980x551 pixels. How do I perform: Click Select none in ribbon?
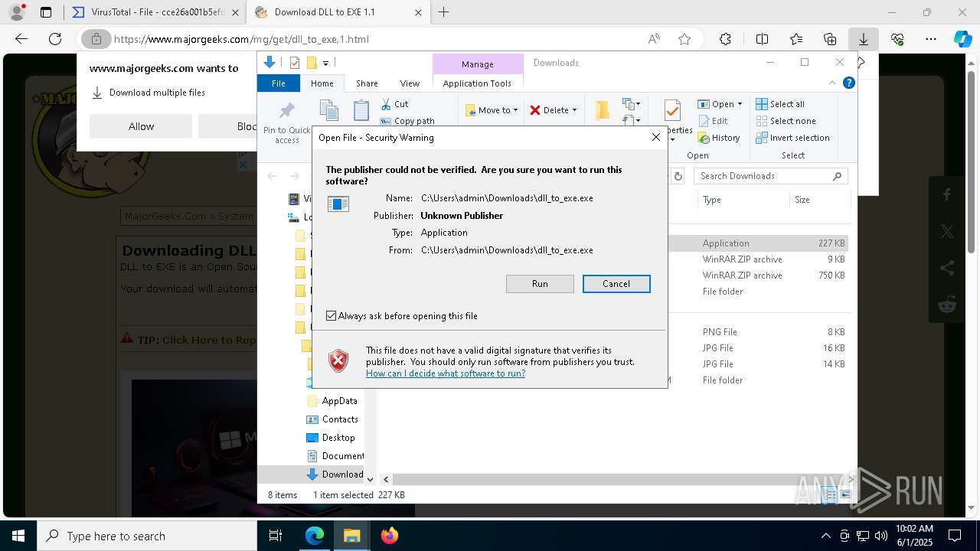[785, 121]
